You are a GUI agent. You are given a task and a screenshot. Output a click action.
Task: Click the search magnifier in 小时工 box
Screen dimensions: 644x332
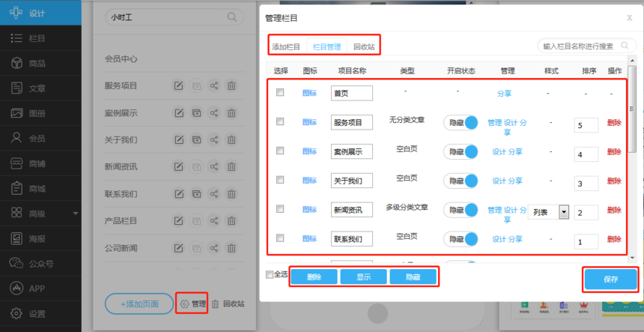pos(232,16)
